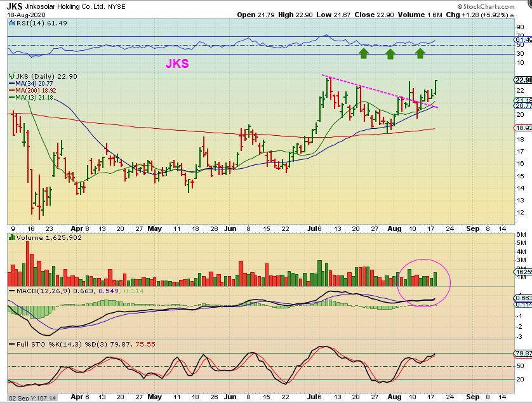This screenshot has height=403, width=532.
Task: Click the green 0.114 MACD histogram value
Action: click(134, 291)
